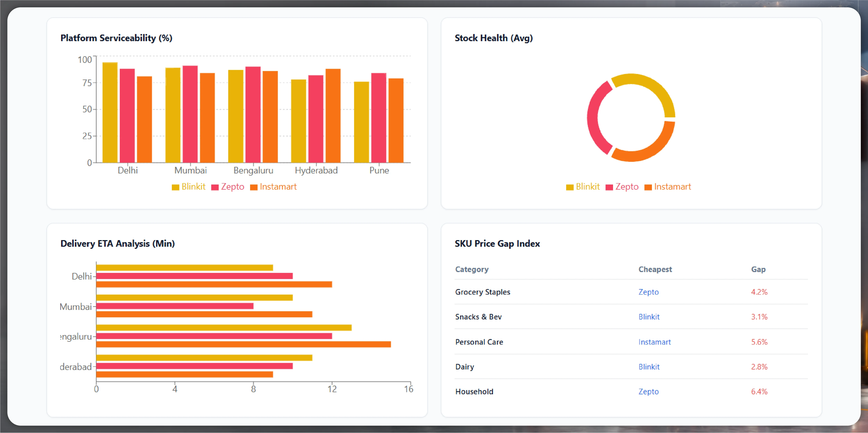This screenshot has width=868, height=433.
Task: Click Mumbai's pink Zepto ETA bar
Action: tap(175, 306)
